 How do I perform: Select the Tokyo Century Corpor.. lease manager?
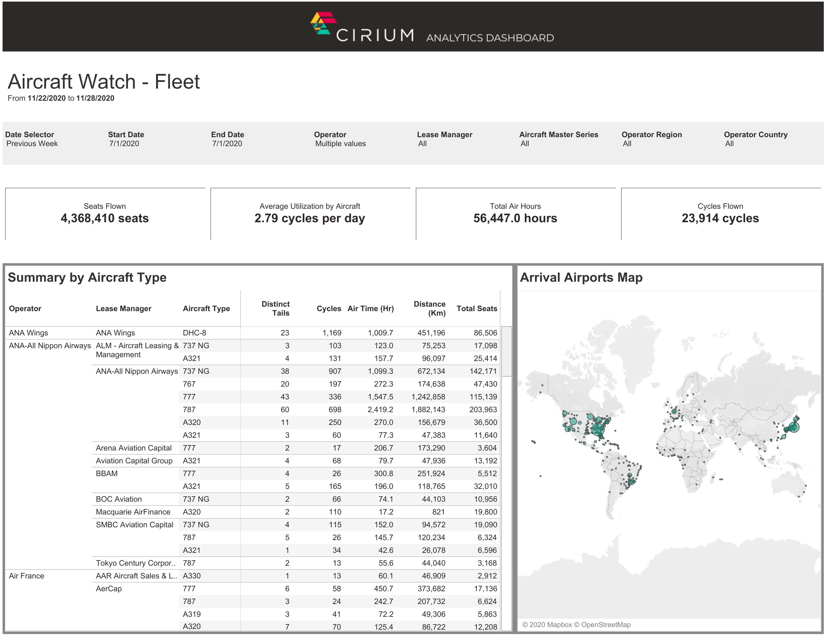pos(136,563)
